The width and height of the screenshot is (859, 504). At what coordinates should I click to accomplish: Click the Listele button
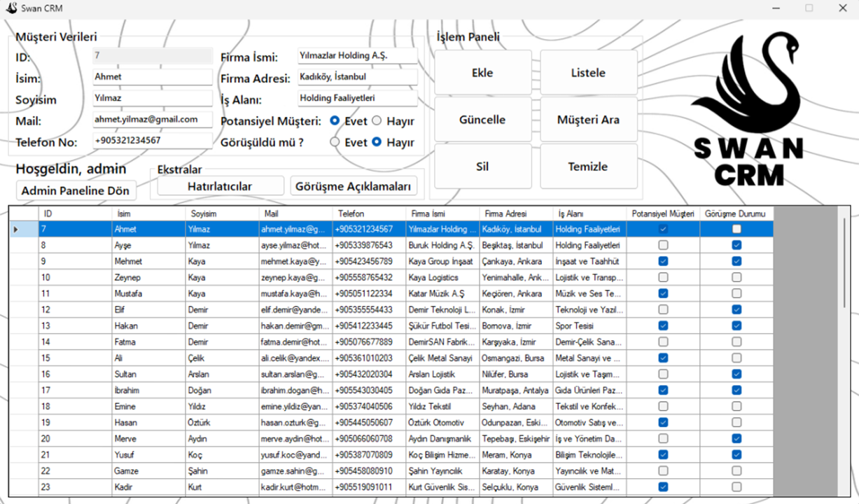pyautogui.click(x=588, y=73)
